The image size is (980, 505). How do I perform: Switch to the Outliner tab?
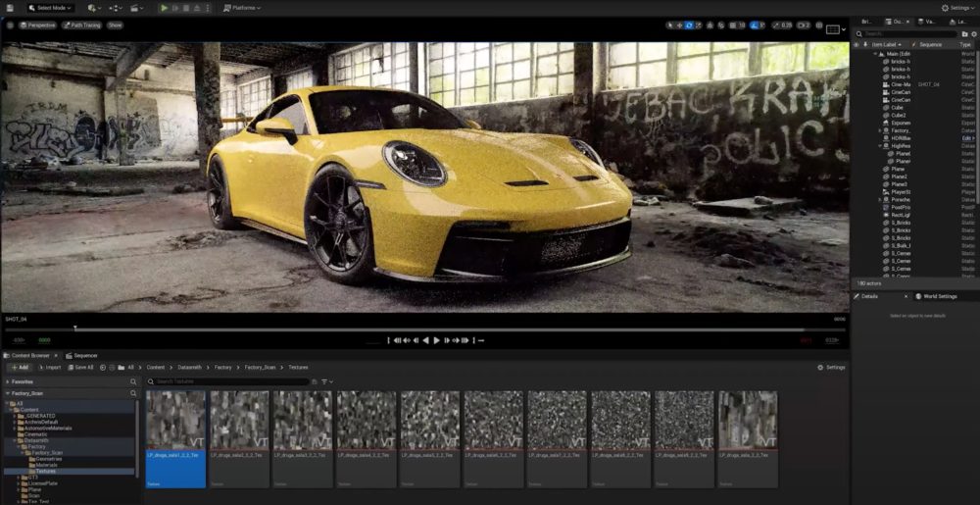click(x=898, y=22)
